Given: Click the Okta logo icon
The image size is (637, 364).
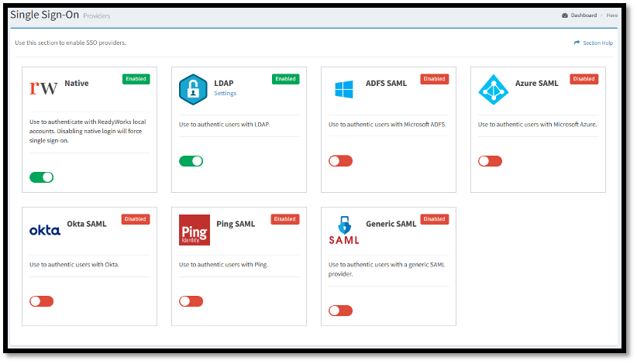Looking at the screenshot, I should coord(44,230).
